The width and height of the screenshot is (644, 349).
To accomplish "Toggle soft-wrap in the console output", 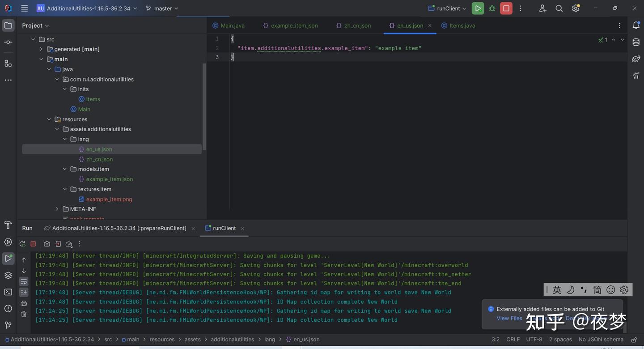I will (24, 281).
